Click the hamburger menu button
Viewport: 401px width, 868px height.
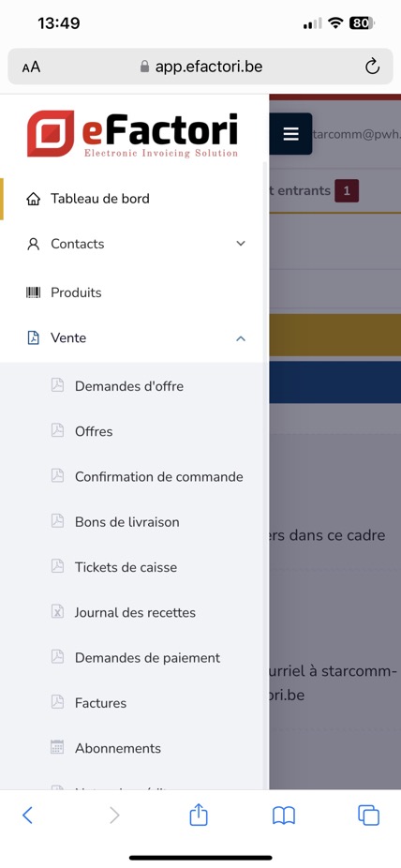tap(290, 134)
